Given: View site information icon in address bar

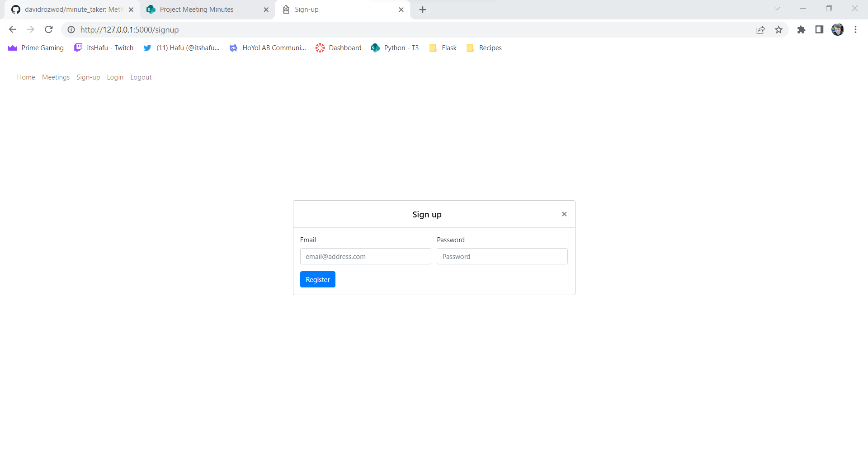Looking at the screenshot, I should [71, 29].
